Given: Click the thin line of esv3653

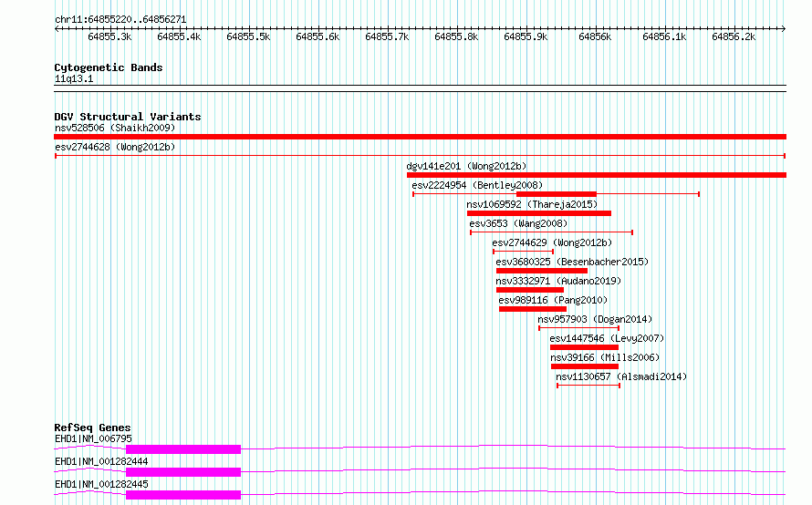Looking at the screenshot, I should [x=551, y=232].
